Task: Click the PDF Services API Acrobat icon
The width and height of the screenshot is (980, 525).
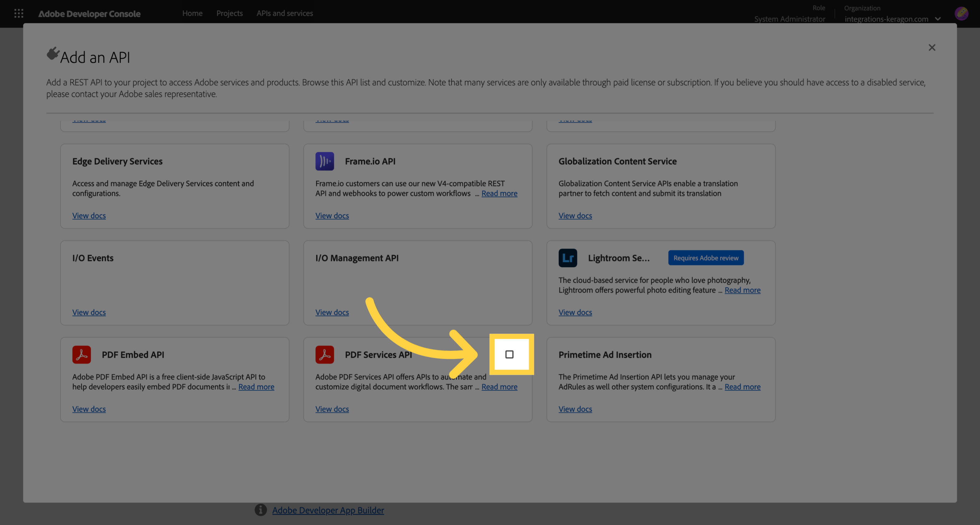Action: pyautogui.click(x=324, y=355)
